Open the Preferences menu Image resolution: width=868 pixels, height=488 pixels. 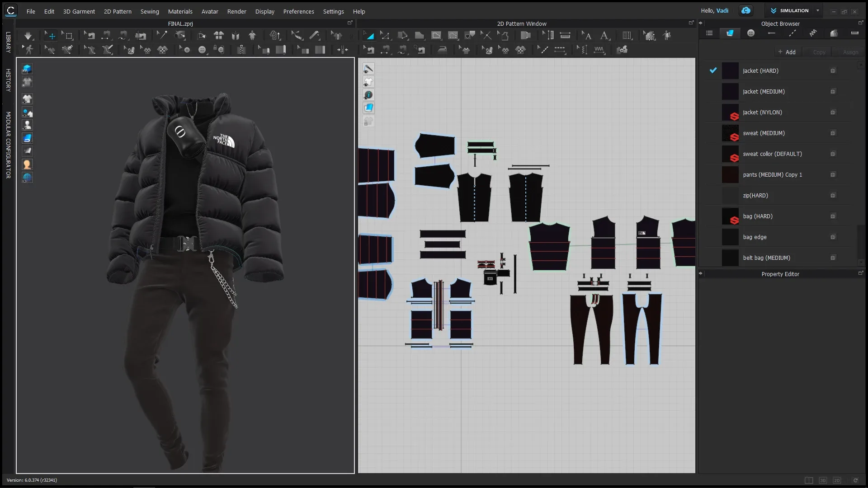point(298,11)
